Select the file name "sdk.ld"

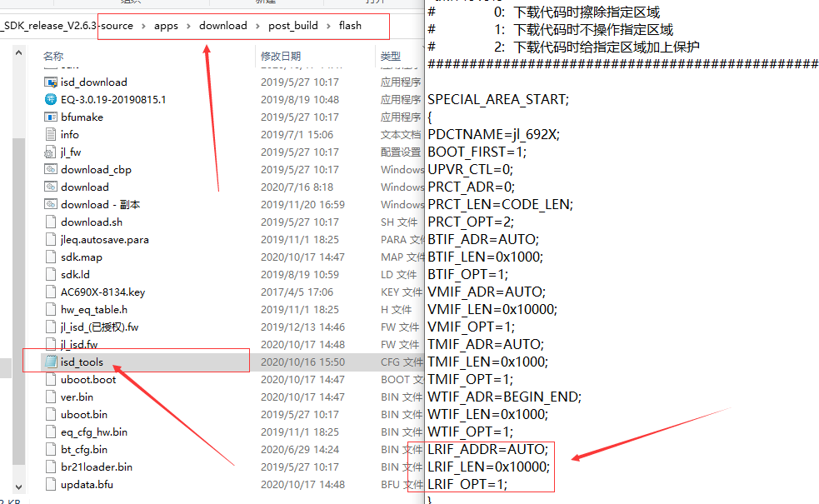[75, 274]
